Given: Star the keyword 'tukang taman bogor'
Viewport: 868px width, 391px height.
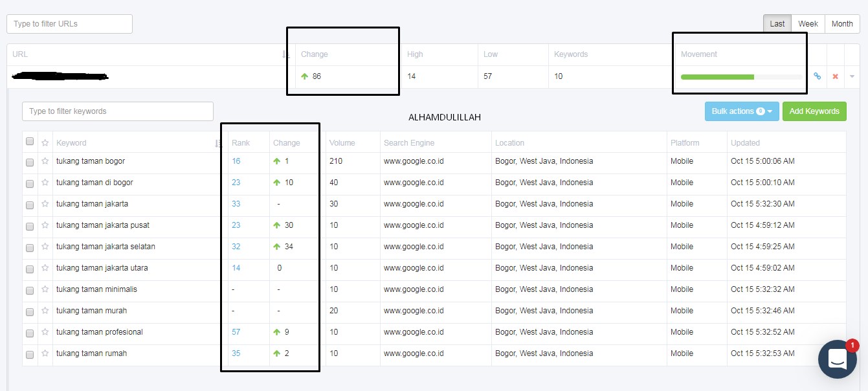Looking at the screenshot, I should tap(45, 161).
